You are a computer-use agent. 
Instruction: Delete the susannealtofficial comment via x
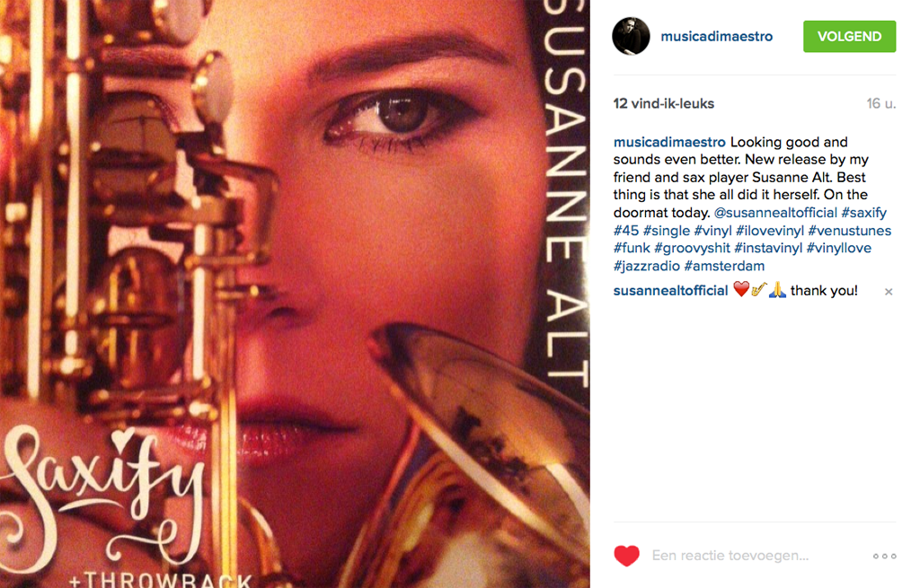tap(889, 292)
